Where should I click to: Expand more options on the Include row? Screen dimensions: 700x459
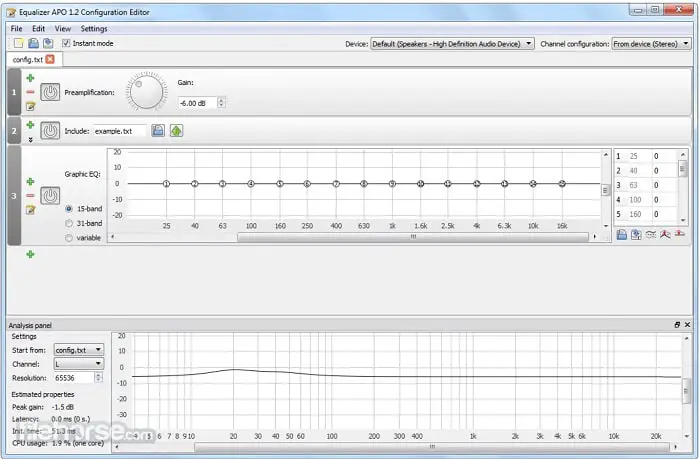tap(30, 140)
